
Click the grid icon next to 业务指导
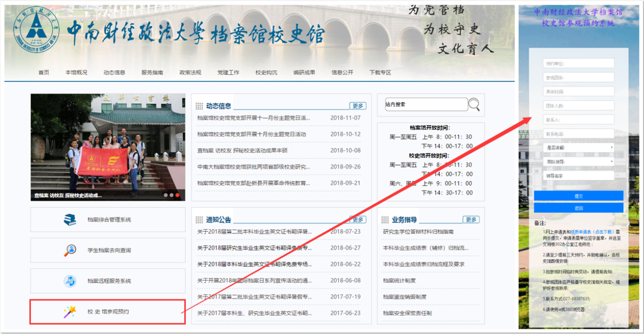(385, 220)
